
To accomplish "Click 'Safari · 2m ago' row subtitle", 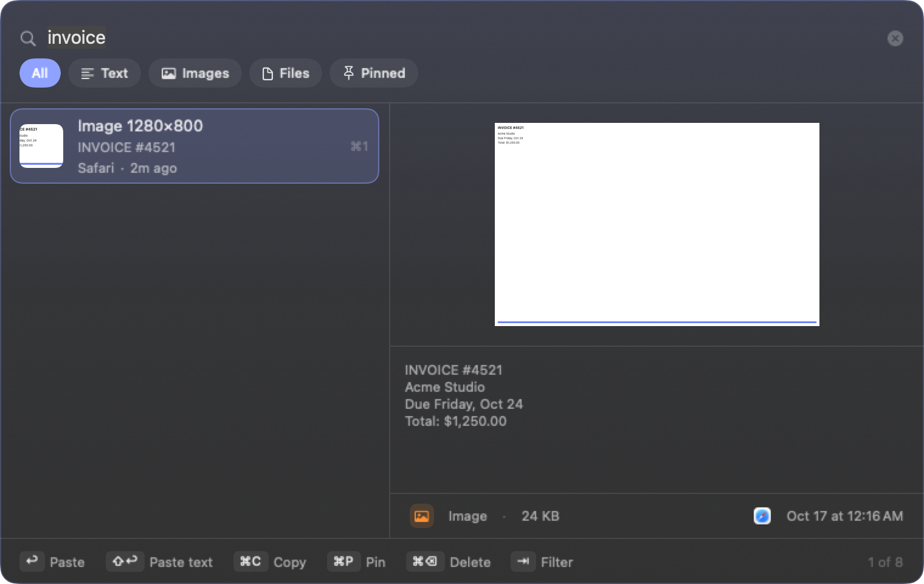I will (x=127, y=168).
